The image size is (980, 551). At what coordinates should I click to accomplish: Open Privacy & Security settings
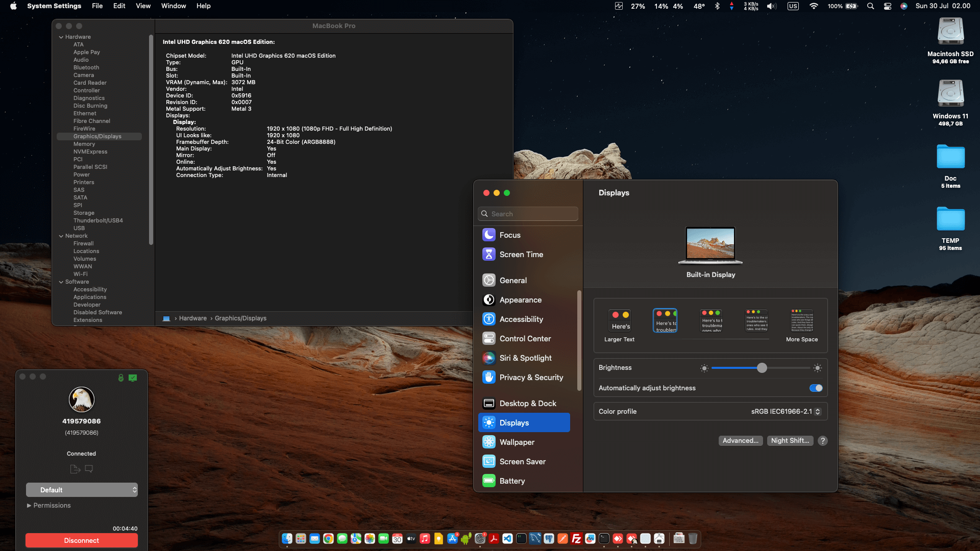524,377
